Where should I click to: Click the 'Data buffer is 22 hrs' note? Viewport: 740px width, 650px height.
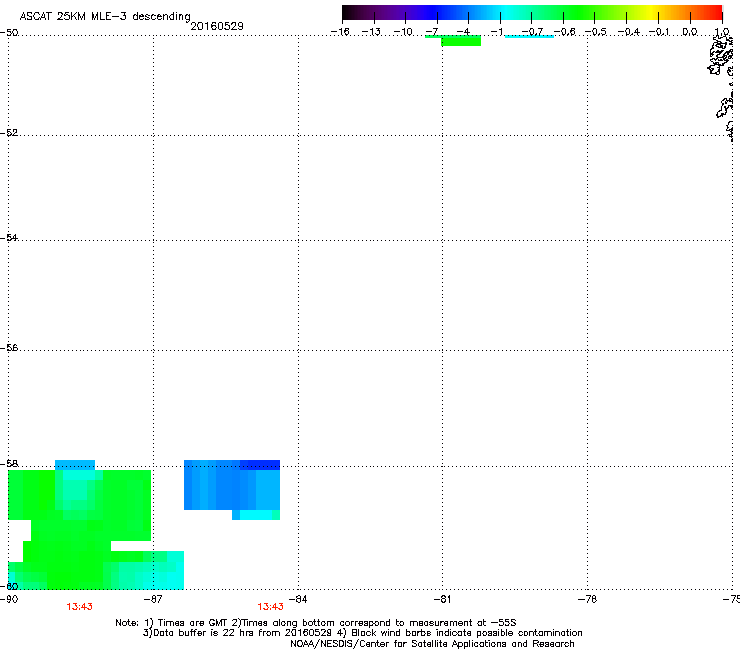coord(362,633)
